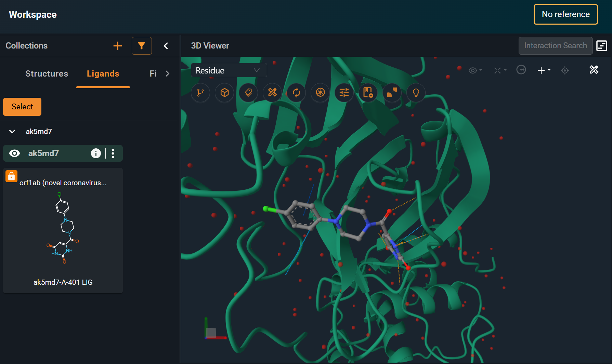Click the camera aperture snapshot icon
Image resolution: width=612 pixels, height=364 pixels.
(320, 93)
